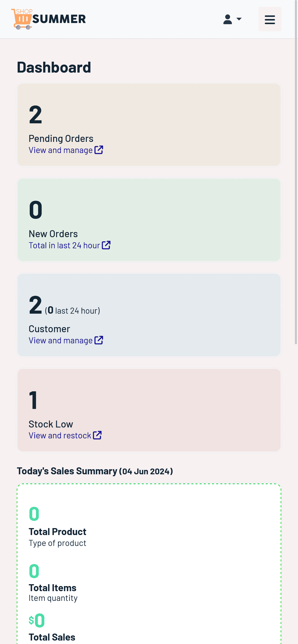Expand the user account dropdown caret
The width and height of the screenshot is (298, 644).
[x=239, y=19]
